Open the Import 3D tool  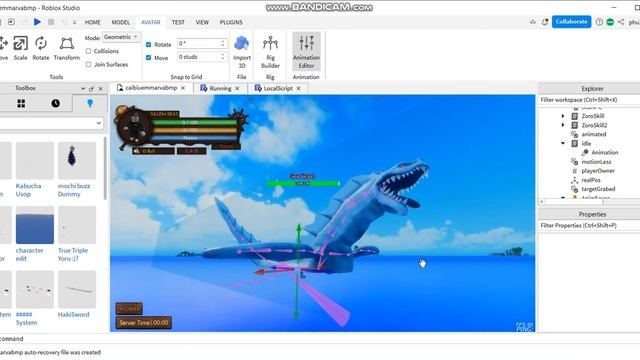click(242, 52)
